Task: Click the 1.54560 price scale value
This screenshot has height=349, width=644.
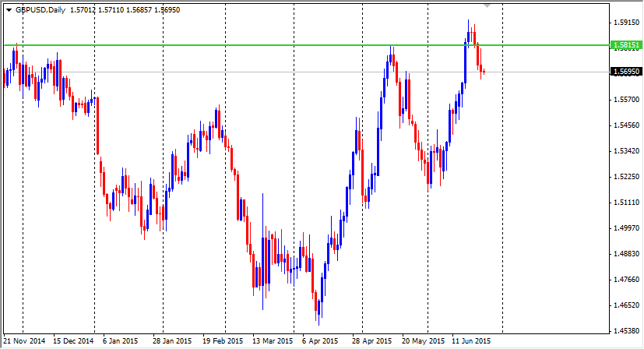Action: (x=627, y=125)
